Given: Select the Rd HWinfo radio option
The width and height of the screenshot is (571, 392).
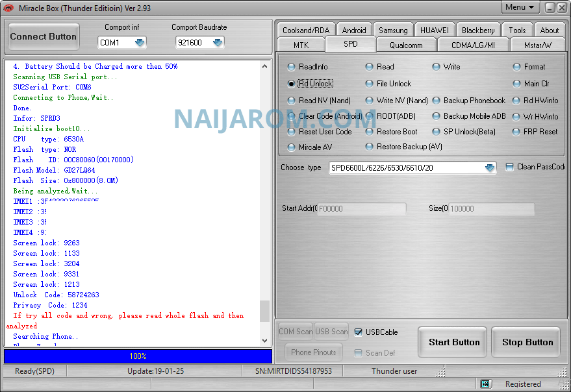Looking at the screenshot, I should (535, 101).
